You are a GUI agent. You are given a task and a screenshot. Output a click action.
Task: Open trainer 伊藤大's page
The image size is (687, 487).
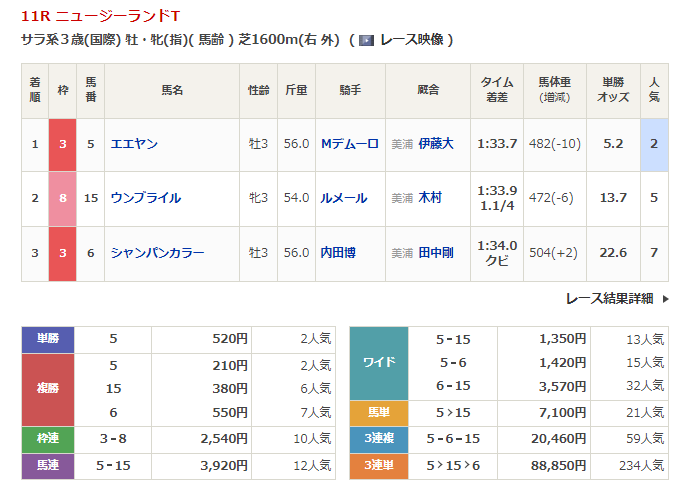[x=435, y=144]
